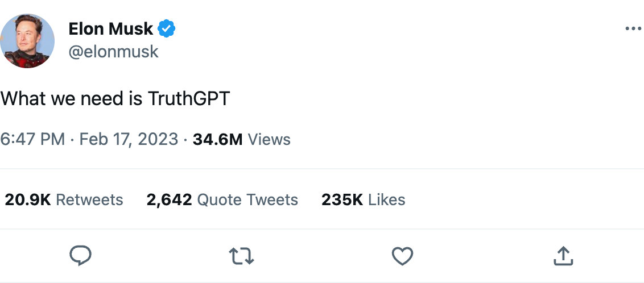Image resolution: width=644 pixels, height=283 pixels.
Task: Open the three-dot more options menu
Action: pos(633,29)
